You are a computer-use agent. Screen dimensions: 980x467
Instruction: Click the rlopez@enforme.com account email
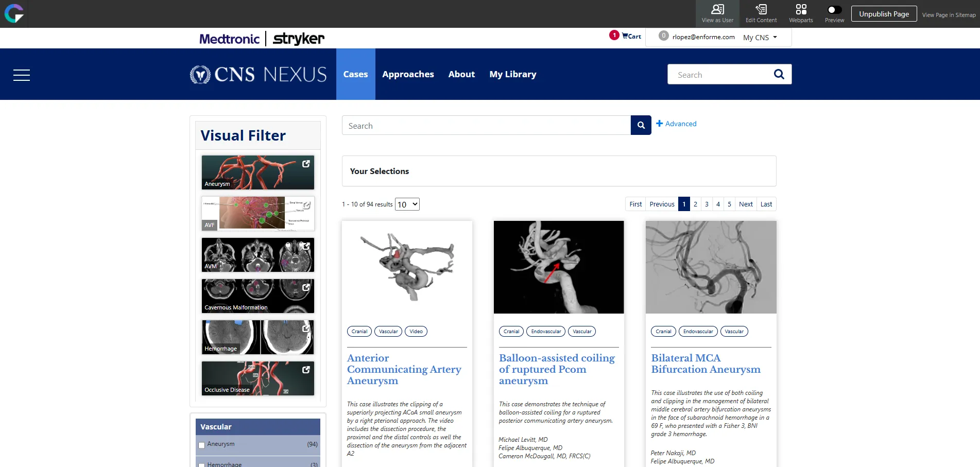[703, 37]
